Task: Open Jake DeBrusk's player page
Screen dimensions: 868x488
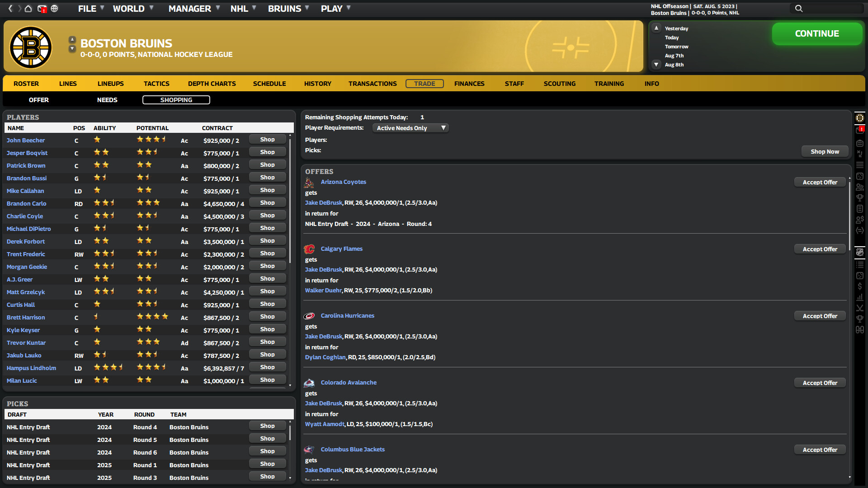Action: 323,202
